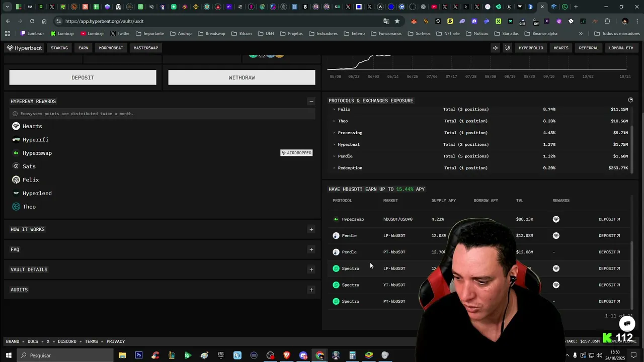
Task: Click the Hyperswap protocol icon in table
Action: coord(336,219)
